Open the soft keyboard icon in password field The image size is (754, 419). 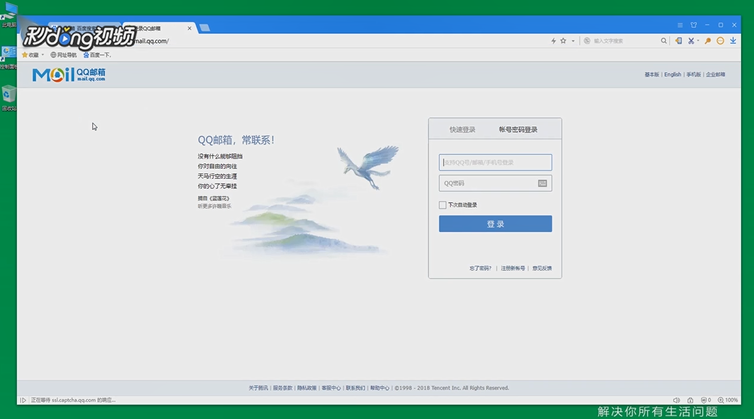542,183
